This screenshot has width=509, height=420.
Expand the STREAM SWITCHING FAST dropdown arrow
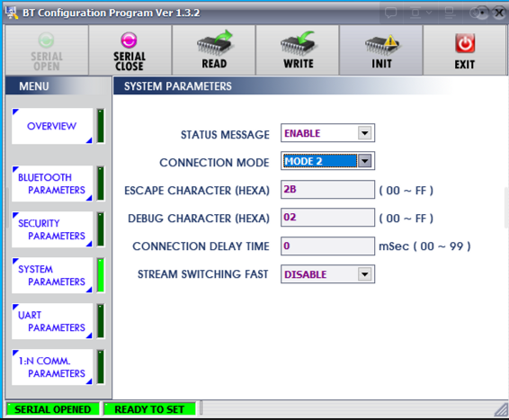[365, 274]
